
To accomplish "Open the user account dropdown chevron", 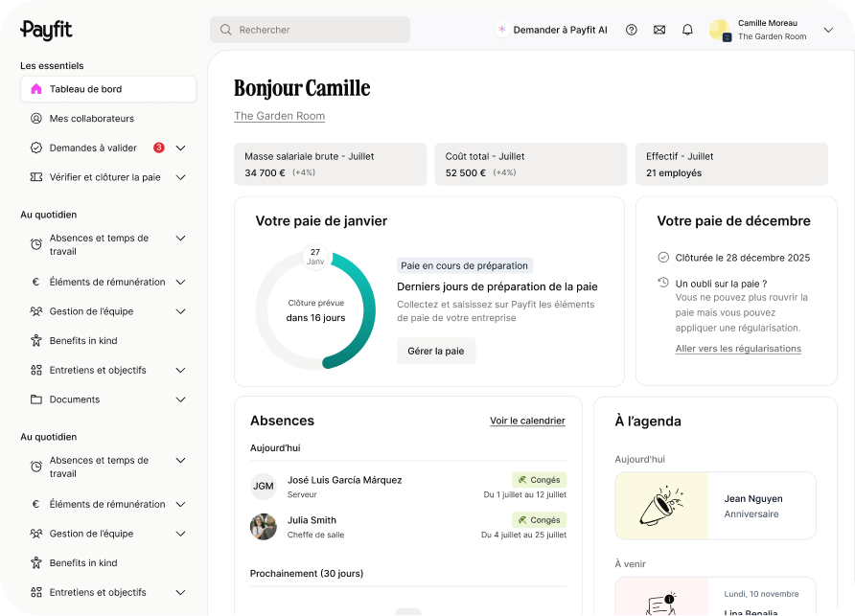I will coord(828,30).
